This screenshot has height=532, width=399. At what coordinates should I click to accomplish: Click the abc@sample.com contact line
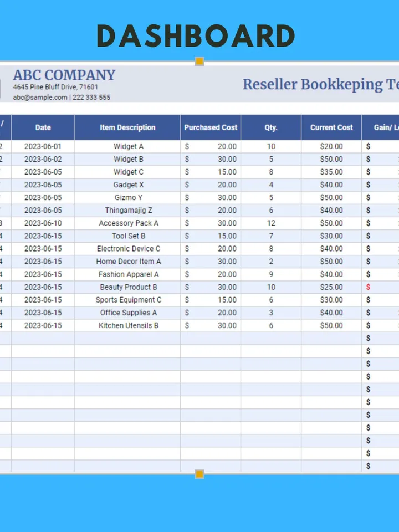[62, 98]
